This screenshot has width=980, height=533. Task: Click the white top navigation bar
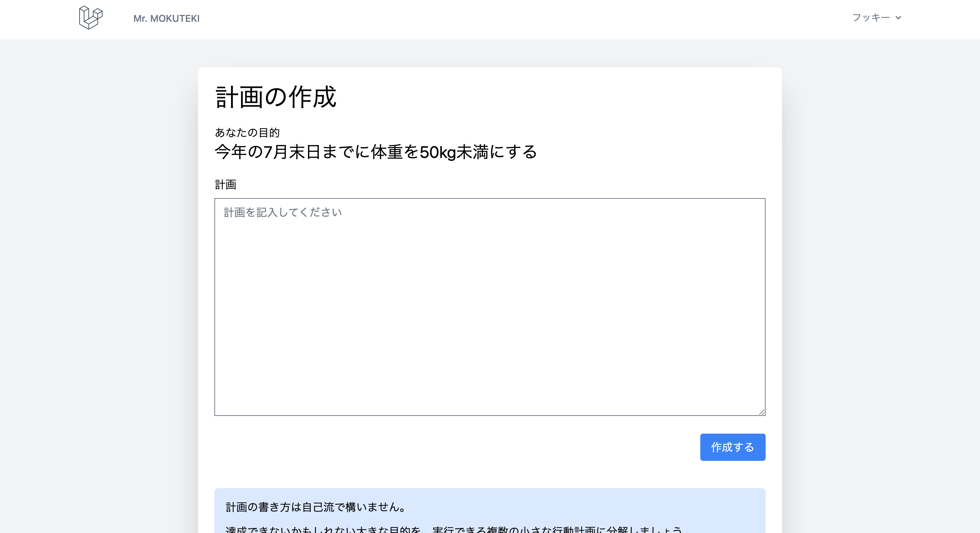(494, 19)
